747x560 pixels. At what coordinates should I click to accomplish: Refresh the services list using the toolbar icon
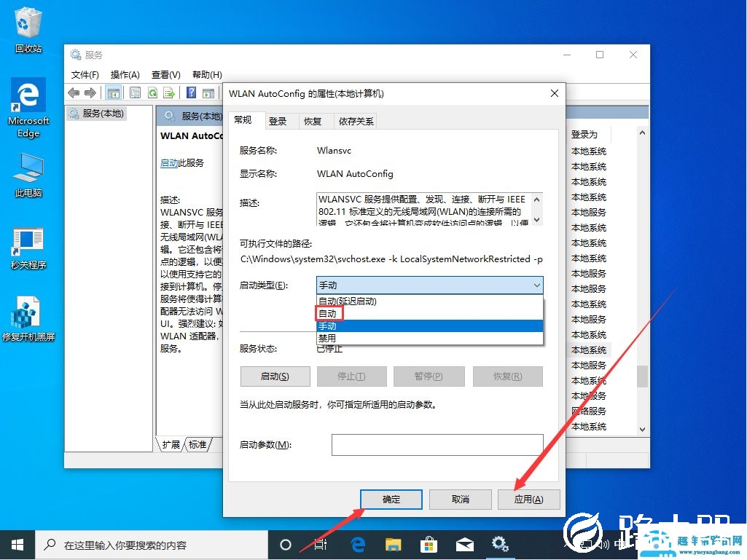pos(152,93)
